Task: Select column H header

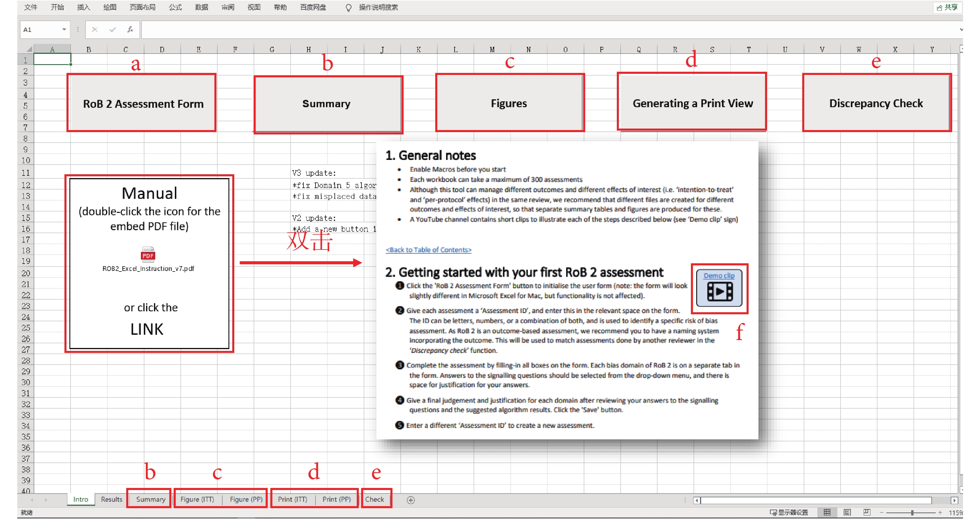Action: tap(308, 49)
